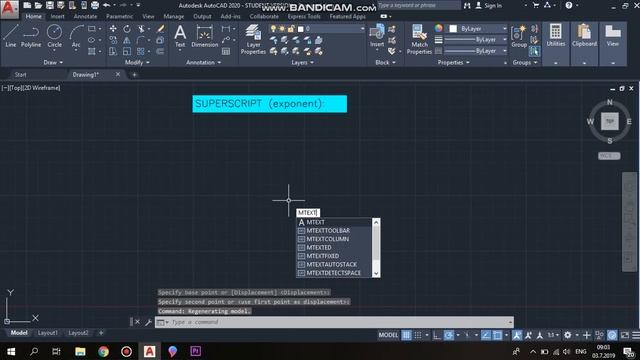The image size is (640, 360).
Task: Click the Match Properties tool
Action: click(x=419, y=39)
